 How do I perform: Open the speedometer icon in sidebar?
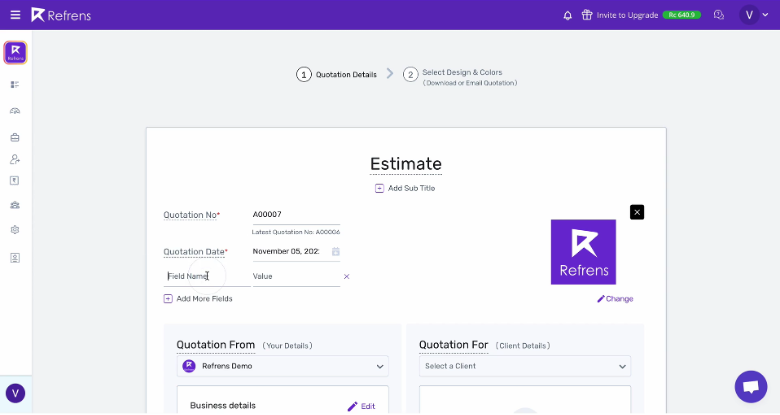tap(15, 111)
